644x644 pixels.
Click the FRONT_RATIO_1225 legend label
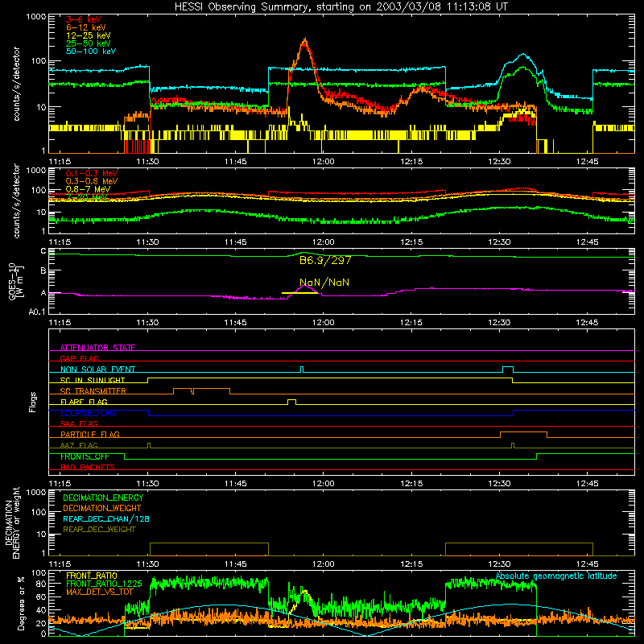click(104, 584)
